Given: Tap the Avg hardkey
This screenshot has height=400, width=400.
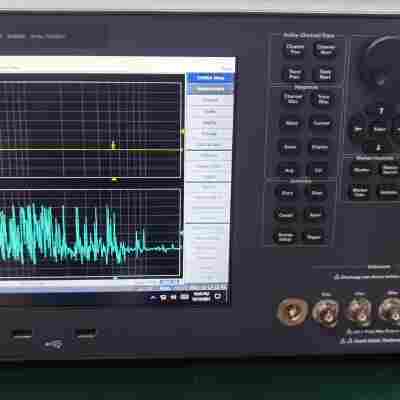Looking at the screenshot, I should click(289, 171).
